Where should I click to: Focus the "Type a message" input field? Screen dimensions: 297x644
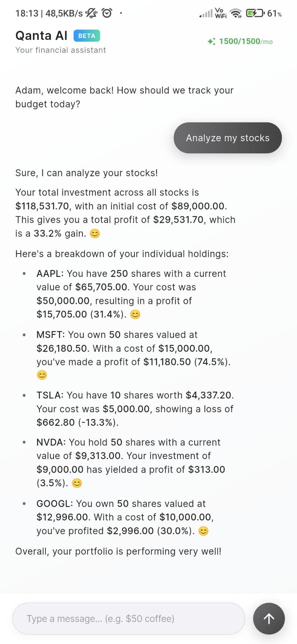coord(129,619)
